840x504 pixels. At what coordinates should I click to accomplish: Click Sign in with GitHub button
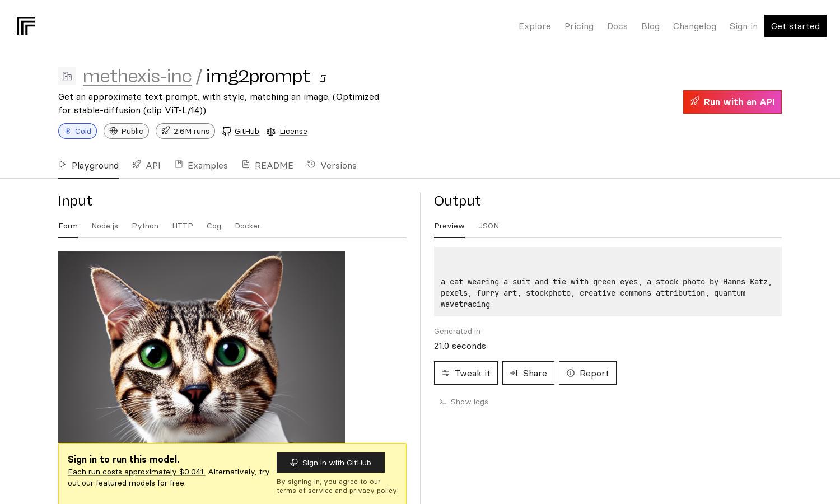click(330, 463)
